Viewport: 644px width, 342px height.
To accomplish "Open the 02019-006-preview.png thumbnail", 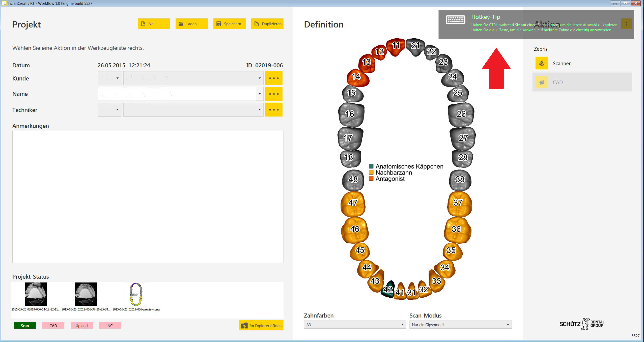I will coord(136,294).
